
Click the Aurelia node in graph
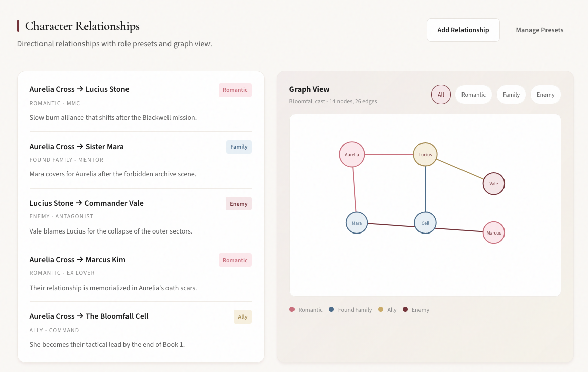tap(352, 154)
